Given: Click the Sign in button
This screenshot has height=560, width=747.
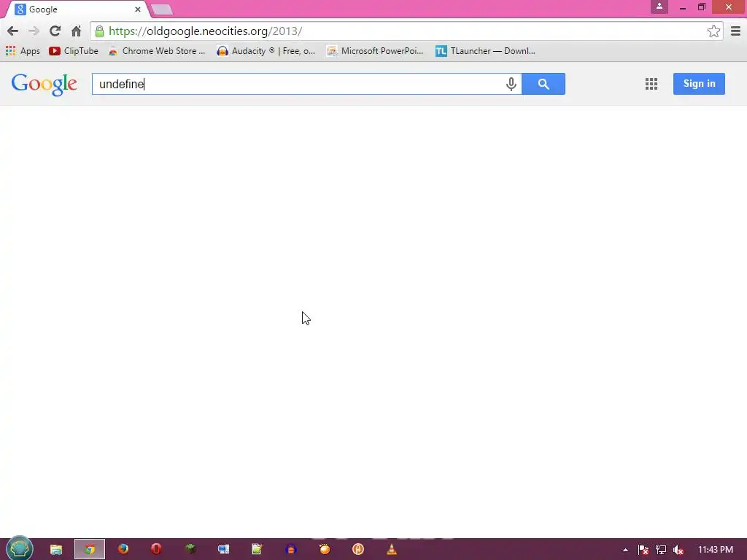Looking at the screenshot, I should [x=699, y=84].
